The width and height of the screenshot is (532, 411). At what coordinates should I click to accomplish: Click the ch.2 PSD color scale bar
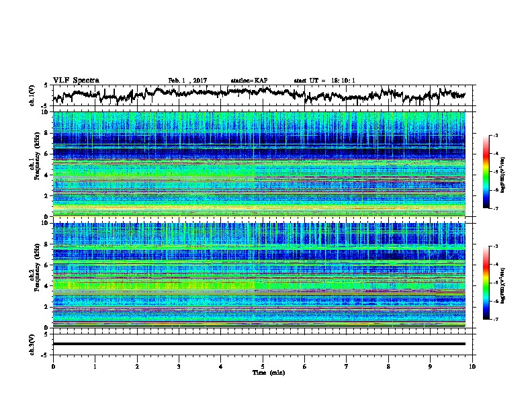click(x=486, y=283)
